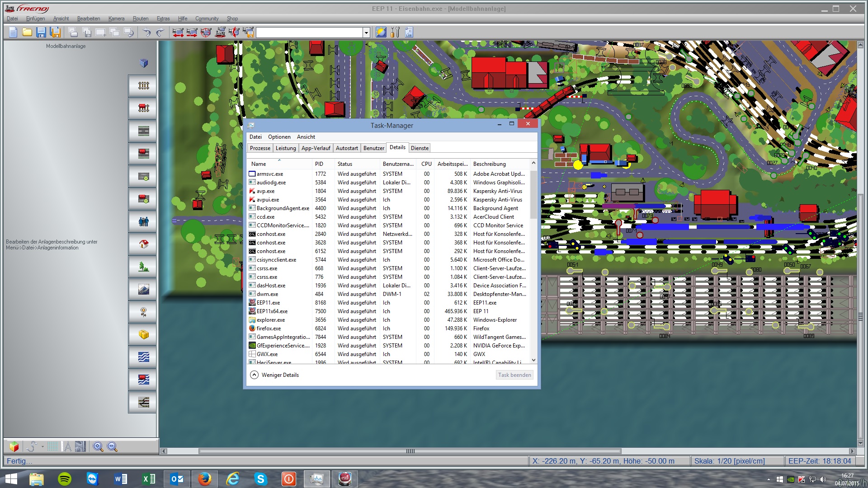This screenshot has height=488, width=868.
Task: Toggle the day/night sun environment icon
Action: click(381, 32)
